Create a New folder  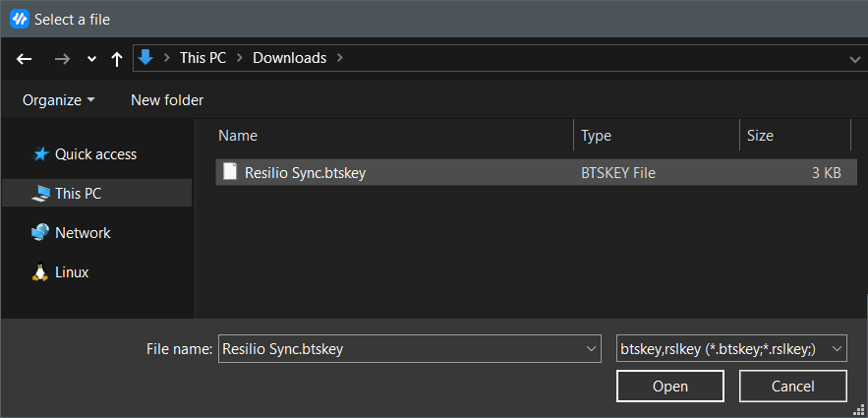click(x=167, y=100)
